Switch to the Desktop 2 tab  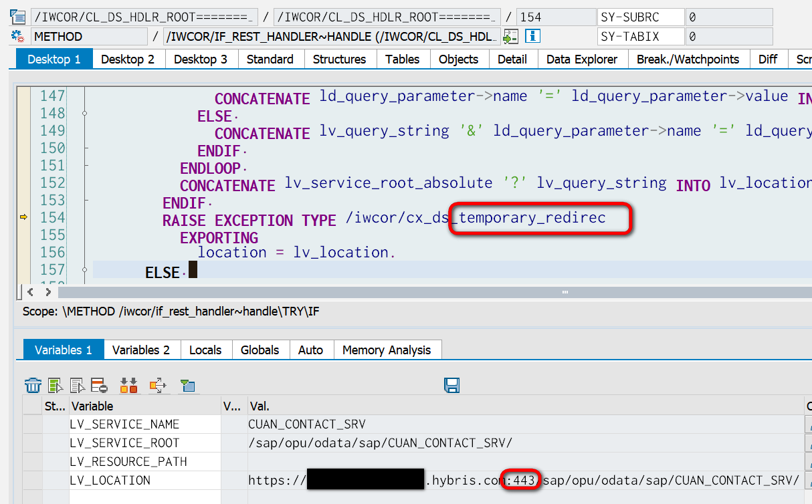[x=128, y=59]
